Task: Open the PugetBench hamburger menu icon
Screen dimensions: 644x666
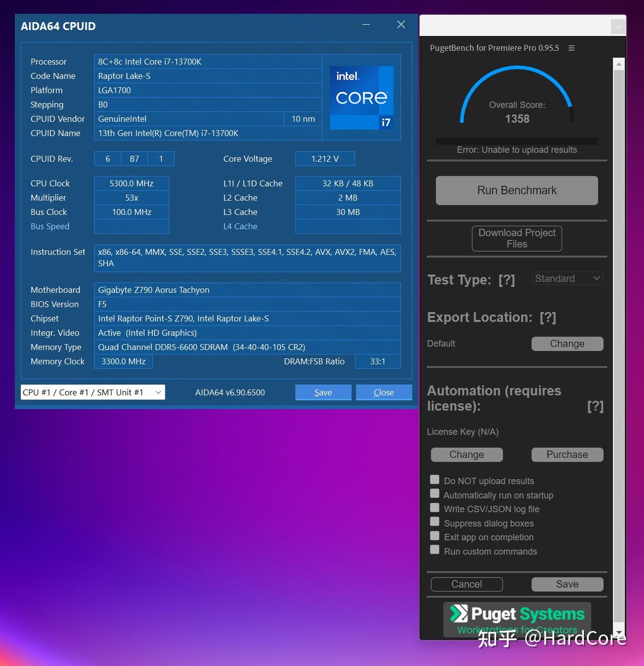Action: pos(572,48)
